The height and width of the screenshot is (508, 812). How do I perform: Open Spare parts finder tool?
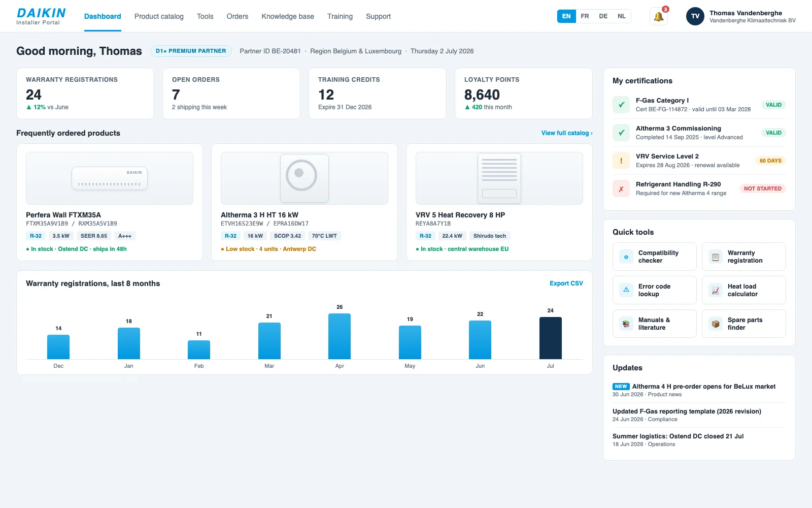tap(744, 324)
